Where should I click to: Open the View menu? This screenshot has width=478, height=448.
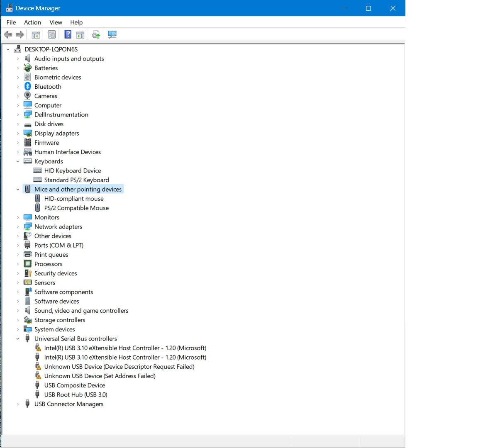click(56, 22)
